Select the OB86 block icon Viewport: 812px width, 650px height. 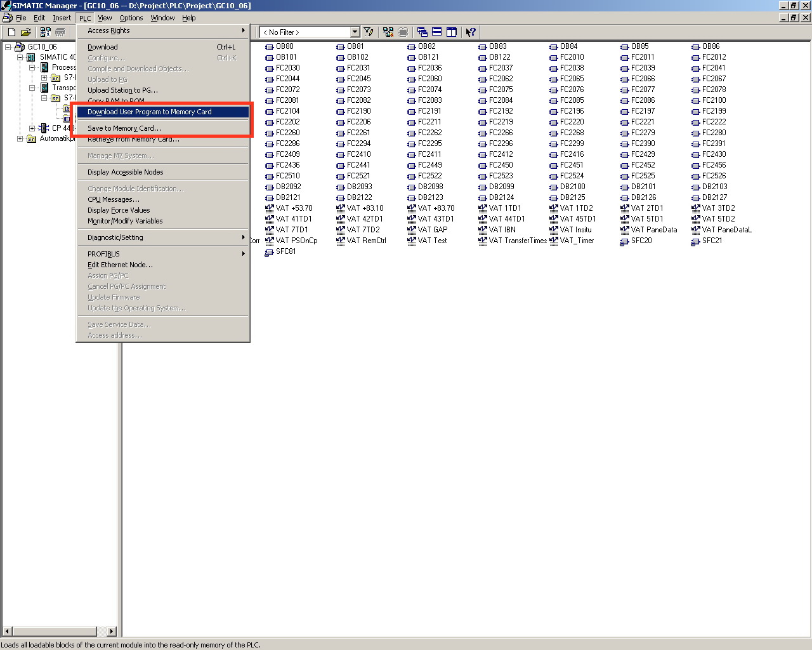coord(696,46)
